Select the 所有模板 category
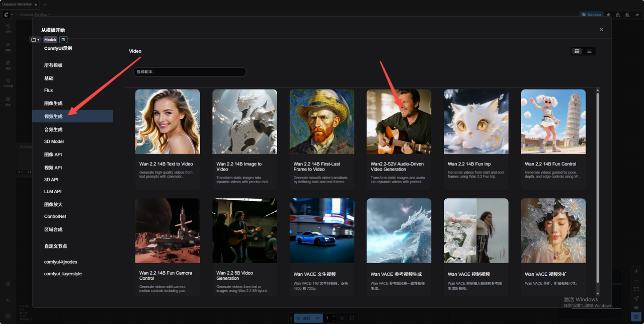Screen dimensions: 644x324 tap(72, 65)
